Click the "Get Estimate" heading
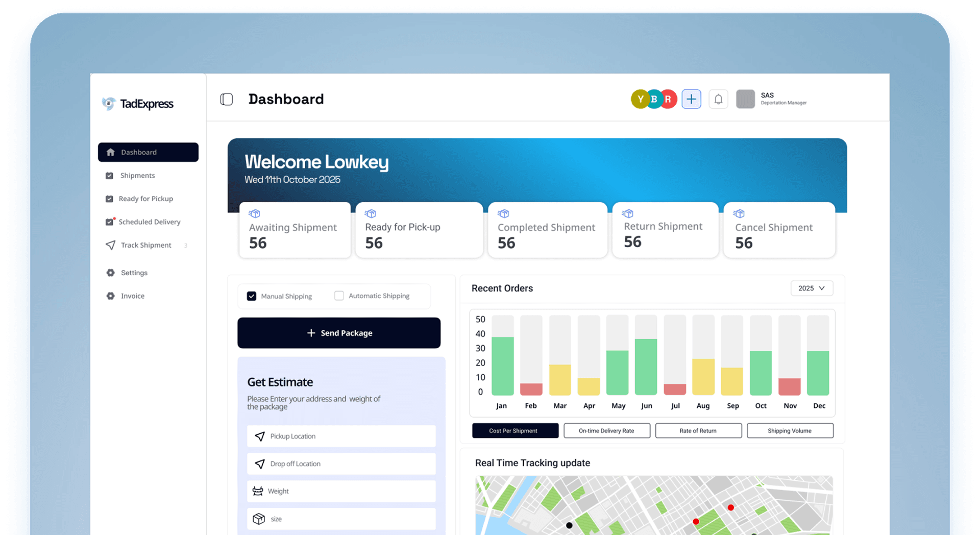The image size is (980, 535). [x=280, y=382]
